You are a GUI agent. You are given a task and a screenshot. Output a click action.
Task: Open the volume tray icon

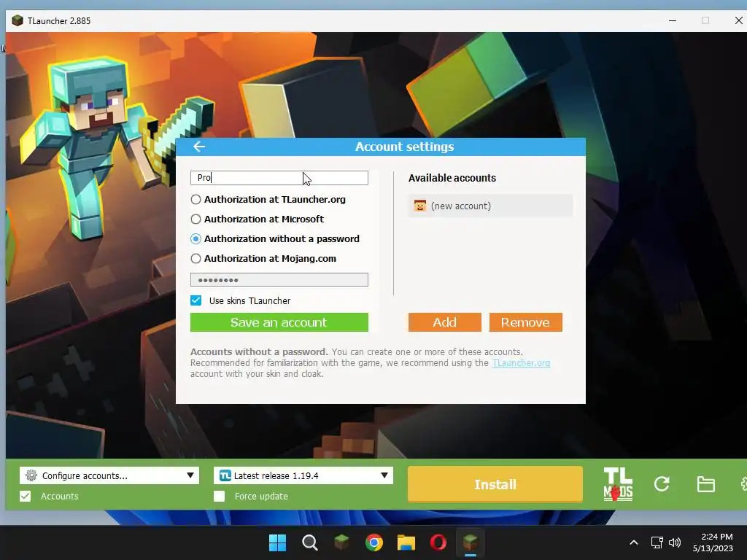point(675,542)
